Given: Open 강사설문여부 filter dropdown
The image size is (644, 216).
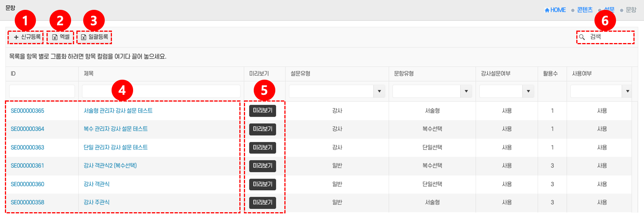Looking at the screenshot, I should pyautogui.click(x=528, y=91).
